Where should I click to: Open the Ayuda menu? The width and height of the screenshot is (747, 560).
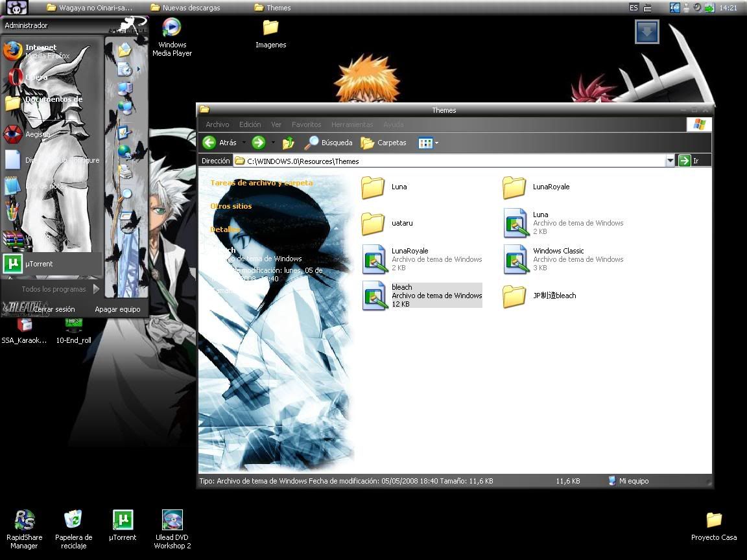click(394, 124)
